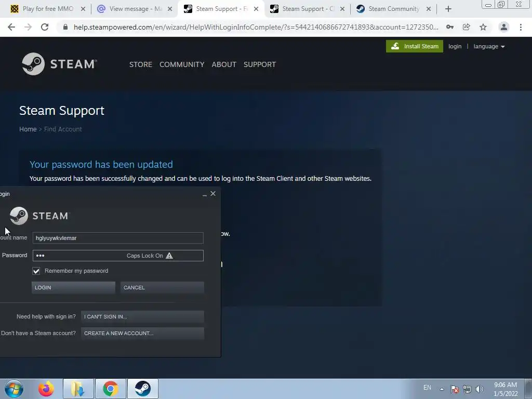The image size is (532, 399).
Task: Click the LOGIN button in dialog
Action: (73, 287)
